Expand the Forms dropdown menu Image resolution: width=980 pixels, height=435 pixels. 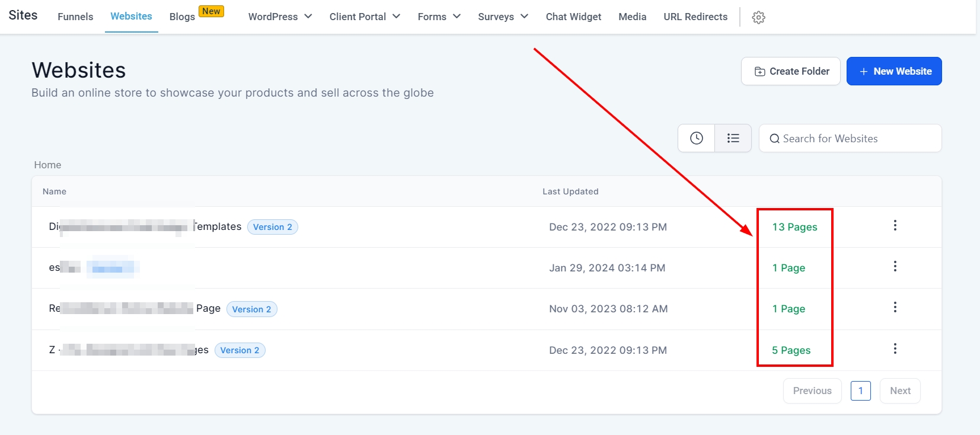(439, 17)
